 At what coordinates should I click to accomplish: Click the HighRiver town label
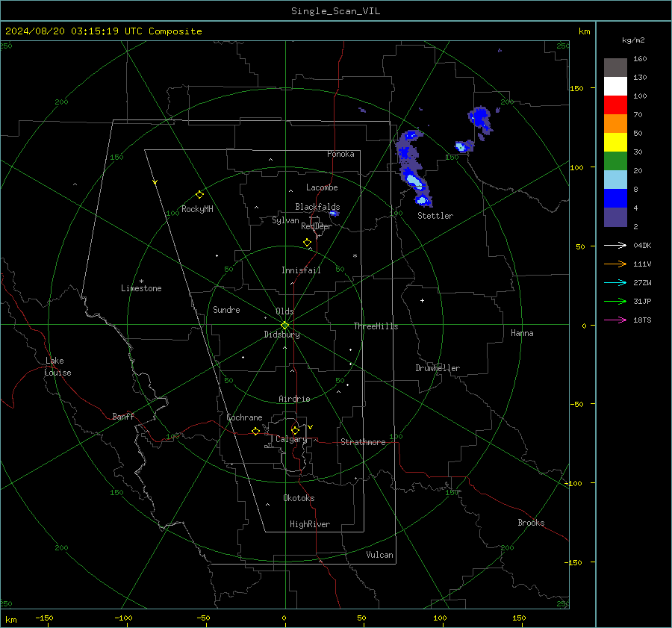click(310, 524)
